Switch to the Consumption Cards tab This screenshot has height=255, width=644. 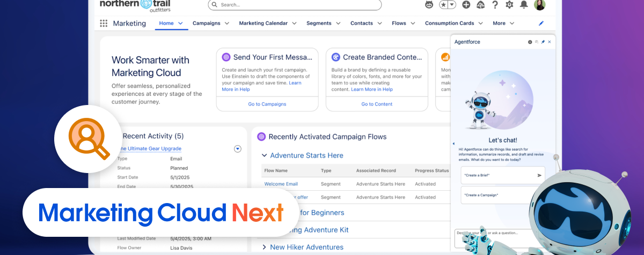click(450, 24)
